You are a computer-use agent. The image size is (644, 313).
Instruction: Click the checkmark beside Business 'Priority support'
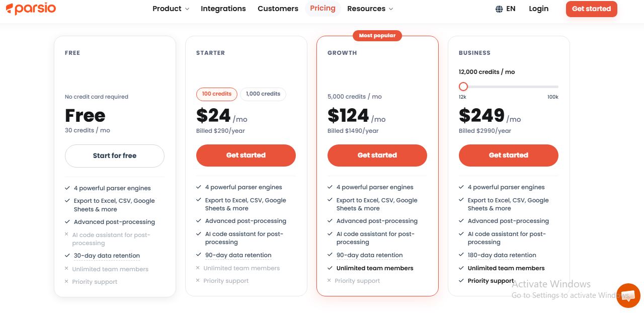[461, 281]
